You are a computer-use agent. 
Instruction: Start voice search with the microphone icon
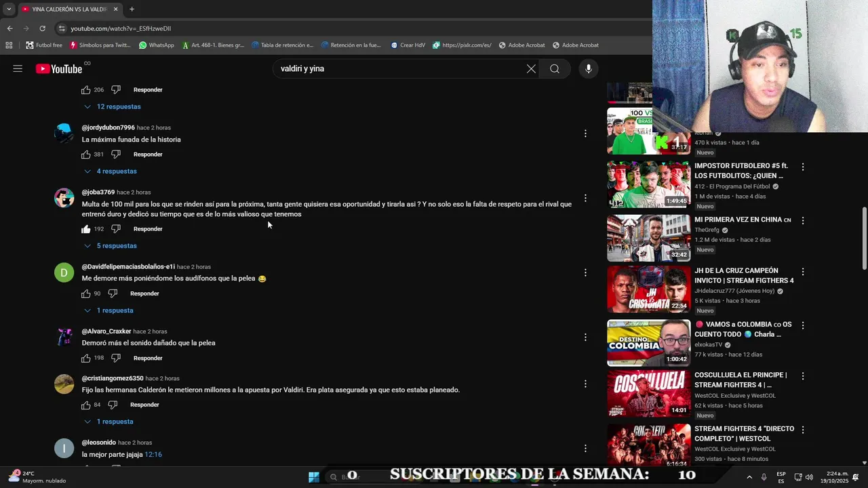589,68
